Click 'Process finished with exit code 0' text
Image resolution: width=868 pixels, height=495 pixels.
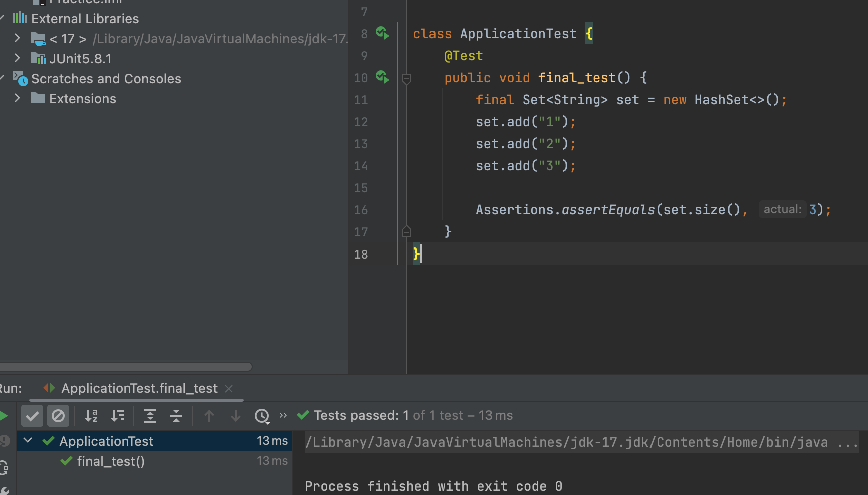tap(433, 486)
